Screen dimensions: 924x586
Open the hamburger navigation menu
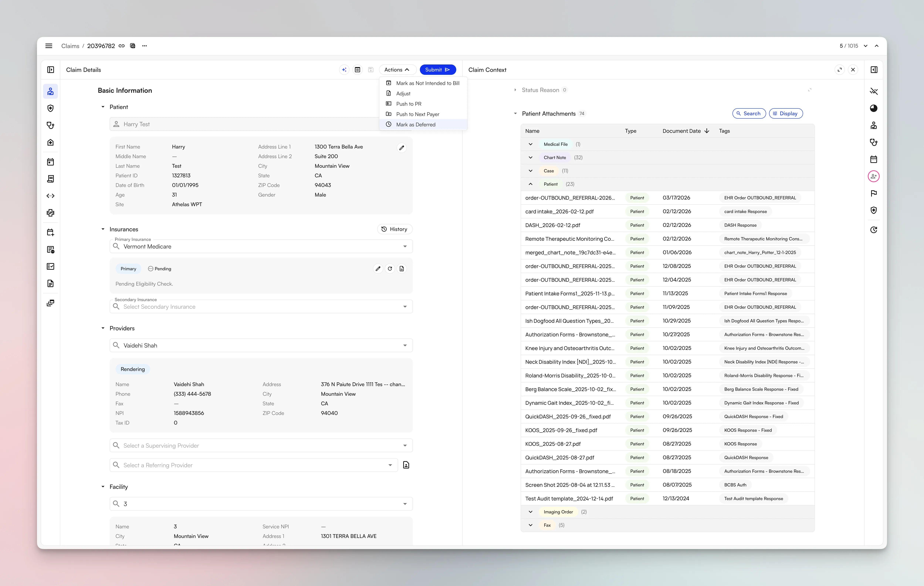tap(49, 46)
